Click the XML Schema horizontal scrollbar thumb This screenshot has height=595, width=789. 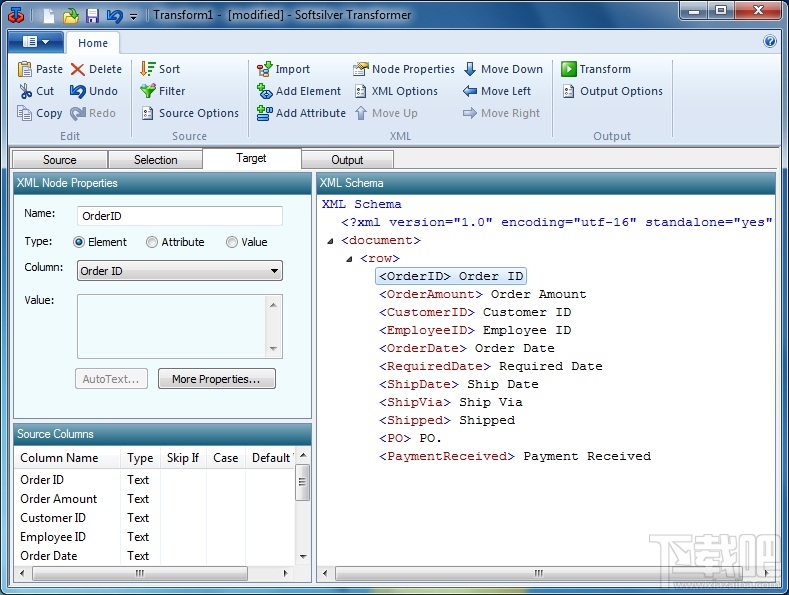(539, 573)
